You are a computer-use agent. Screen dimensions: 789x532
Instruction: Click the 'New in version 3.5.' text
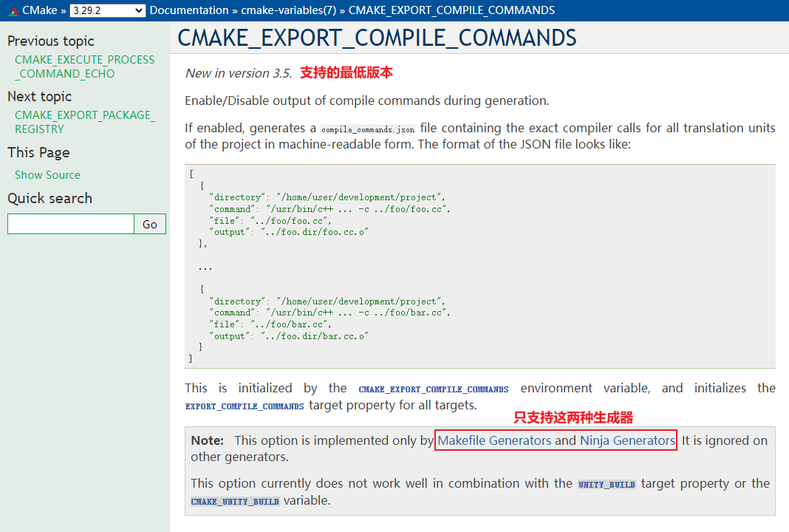click(239, 73)
